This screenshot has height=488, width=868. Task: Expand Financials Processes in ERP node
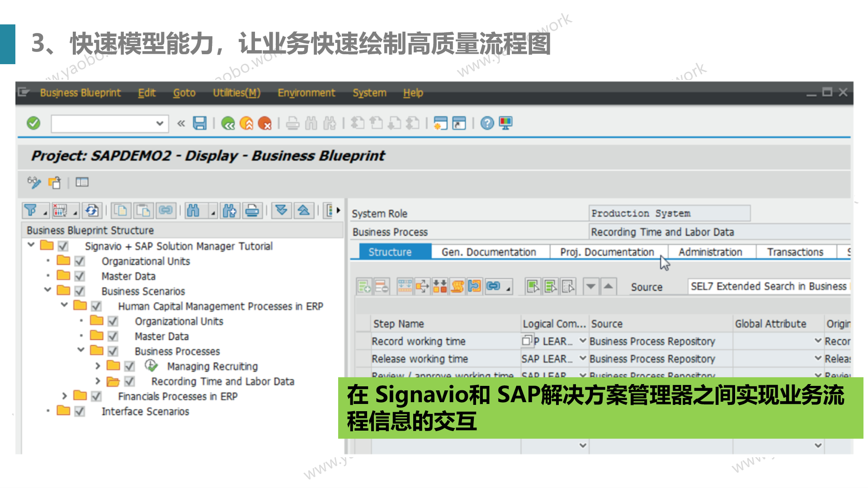(65, 396)
